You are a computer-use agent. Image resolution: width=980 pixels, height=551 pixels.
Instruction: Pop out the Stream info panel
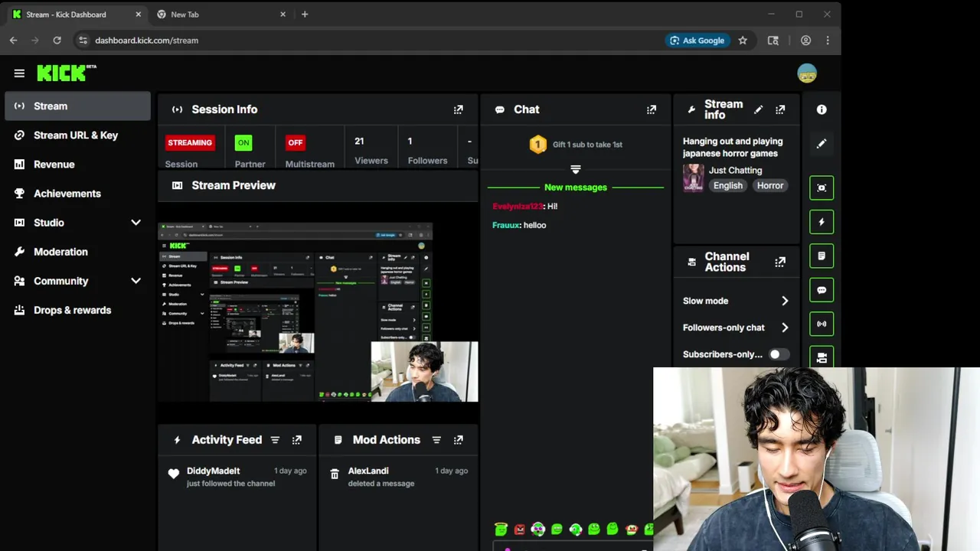click(x=780, y=109)
